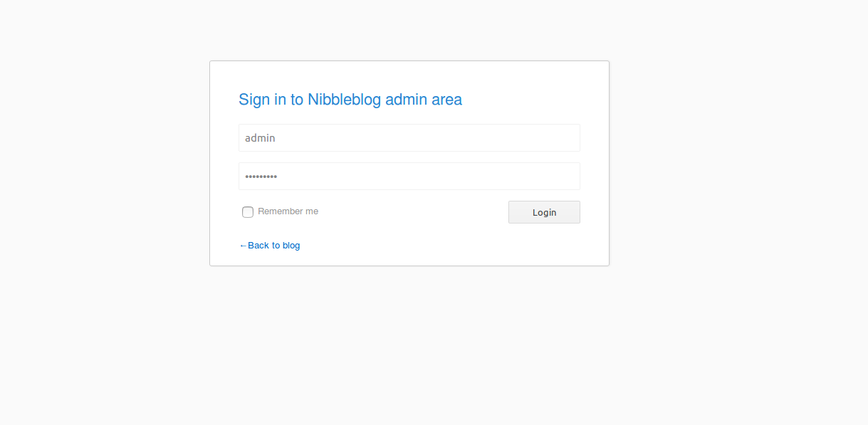Place cursor after the word admin
868x425 pixels.
(x=276, y=137)
